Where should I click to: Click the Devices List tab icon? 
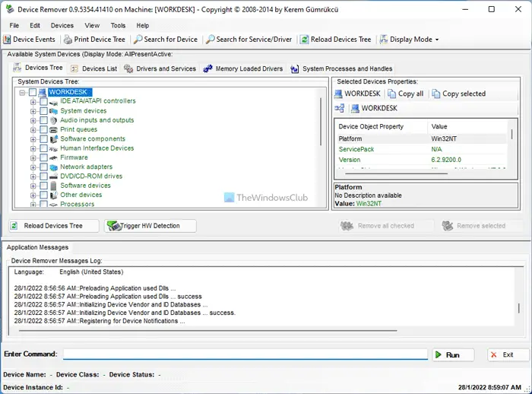(74, 68)
